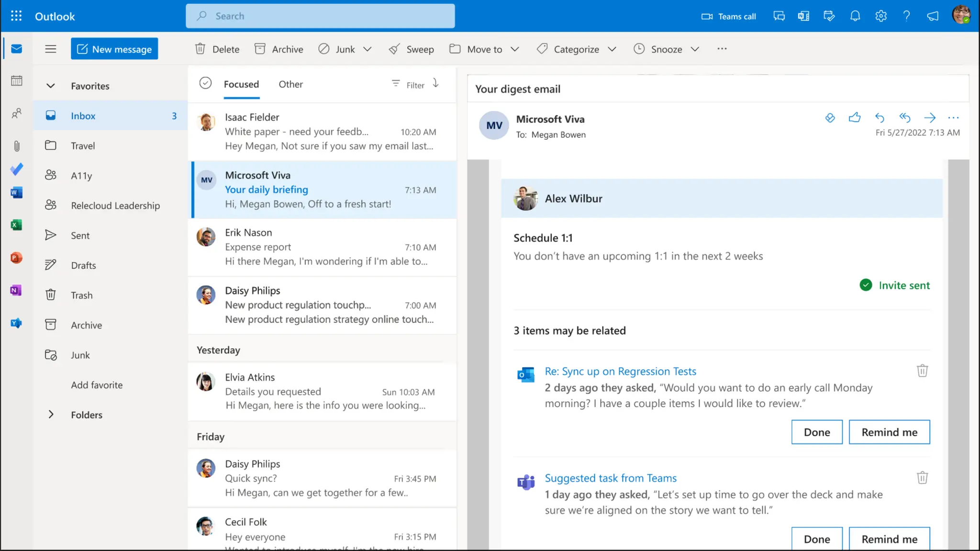Expand the Folders section
The height and width of the screenshot is (551, 980).
[51, 415]
